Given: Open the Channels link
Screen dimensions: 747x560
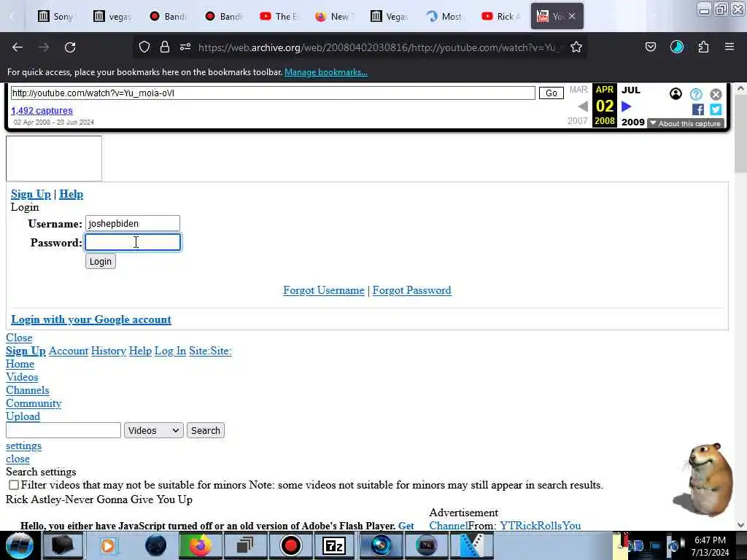Looking at the screenshot, I should point(28,390).
